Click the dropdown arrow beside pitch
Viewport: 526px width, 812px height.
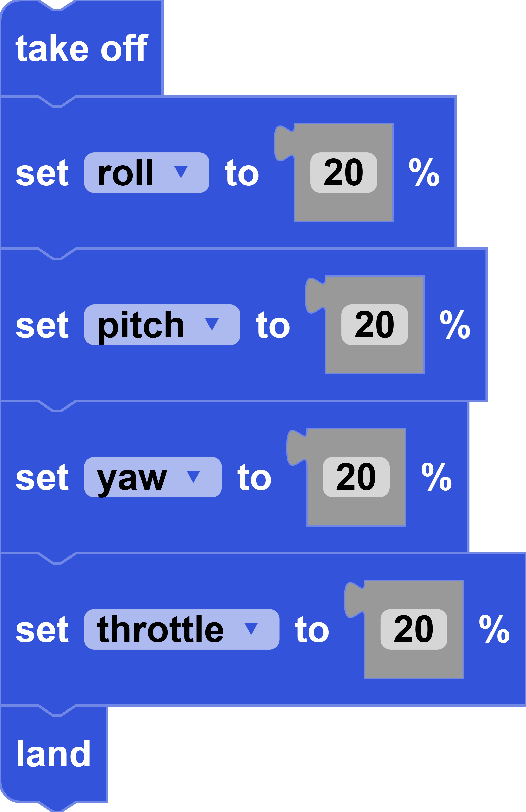click(x=212, y=324)
